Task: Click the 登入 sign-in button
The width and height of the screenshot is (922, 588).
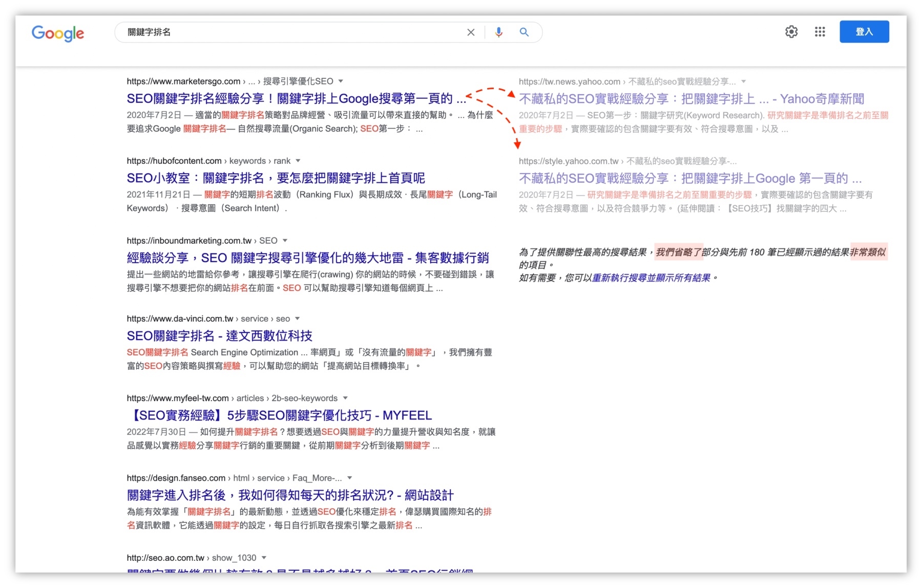Action: [864, 31]
